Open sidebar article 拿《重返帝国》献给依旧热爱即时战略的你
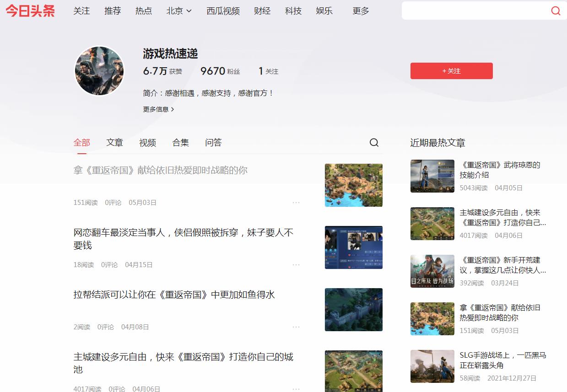The width and height of the screenshot is (567, 392). 500,312
